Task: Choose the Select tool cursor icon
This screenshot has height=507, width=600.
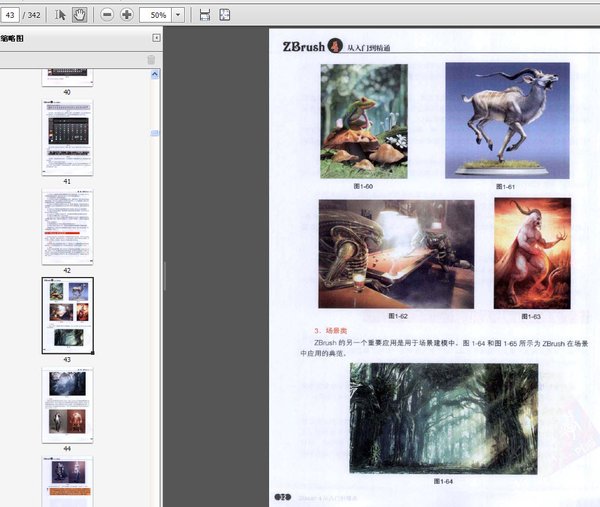Action: coord(60,15)
